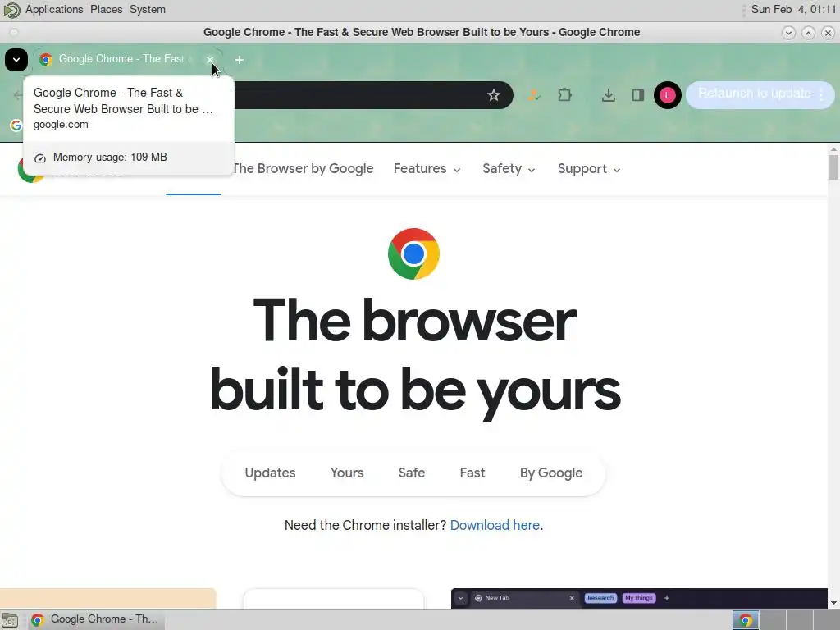
Task: Select the Chrome workspace switcher cell
Action: coord(745,620)
